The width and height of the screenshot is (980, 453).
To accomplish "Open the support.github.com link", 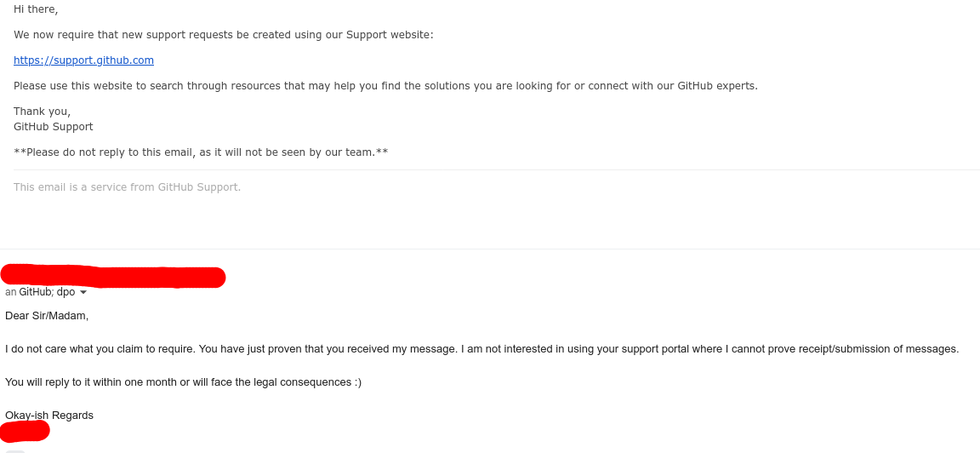I will coord(83,60).
